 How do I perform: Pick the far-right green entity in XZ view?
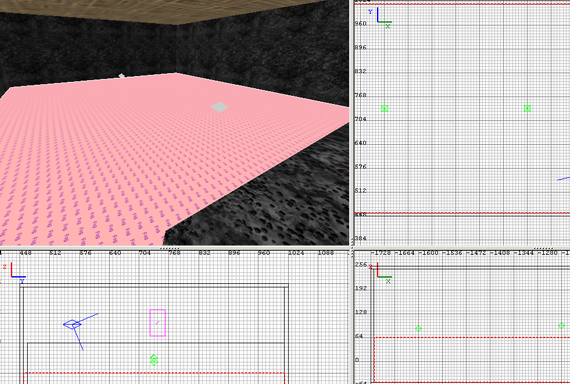coord(562,326)
